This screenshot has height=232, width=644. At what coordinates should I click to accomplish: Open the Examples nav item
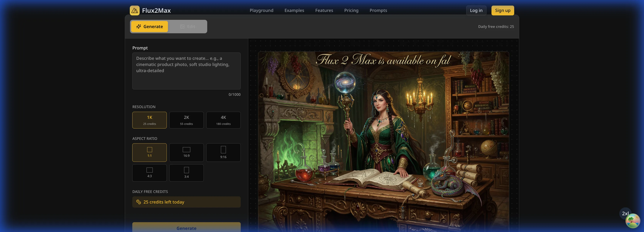coord(294,11)
